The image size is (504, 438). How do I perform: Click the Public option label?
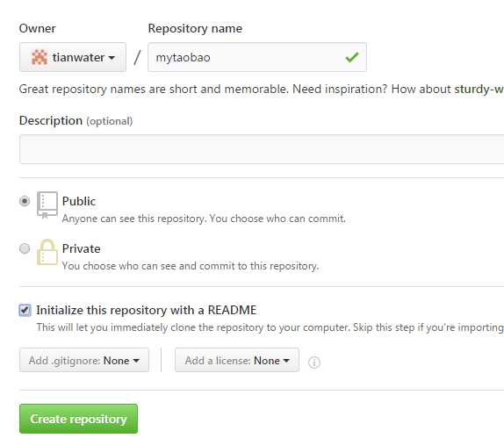(79, 201)
